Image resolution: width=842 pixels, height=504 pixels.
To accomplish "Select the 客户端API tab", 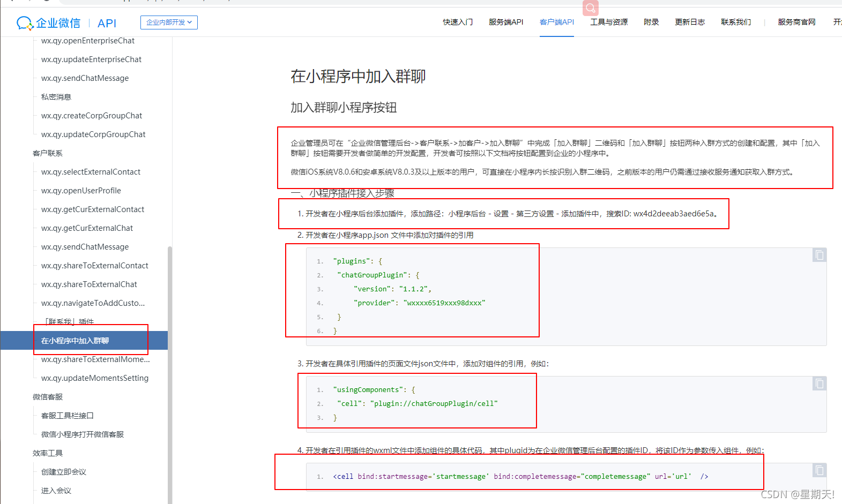I will 557,22.
